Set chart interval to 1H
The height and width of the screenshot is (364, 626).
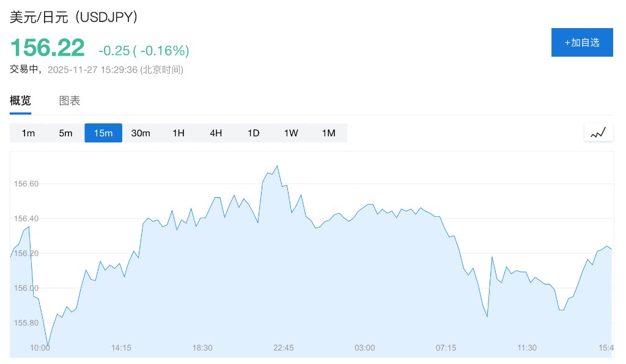click(178, 133)
